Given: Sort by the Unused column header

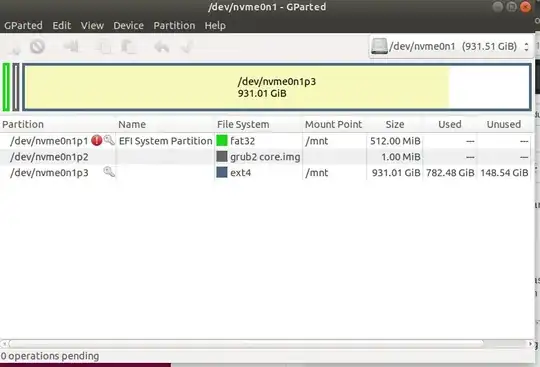Looking at the screenshot, I should pos(503,124).
